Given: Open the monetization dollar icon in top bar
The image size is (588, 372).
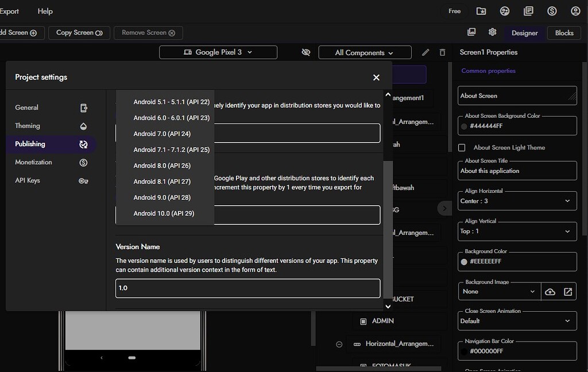Looking at the screenshot, I should tap(552, 11).
